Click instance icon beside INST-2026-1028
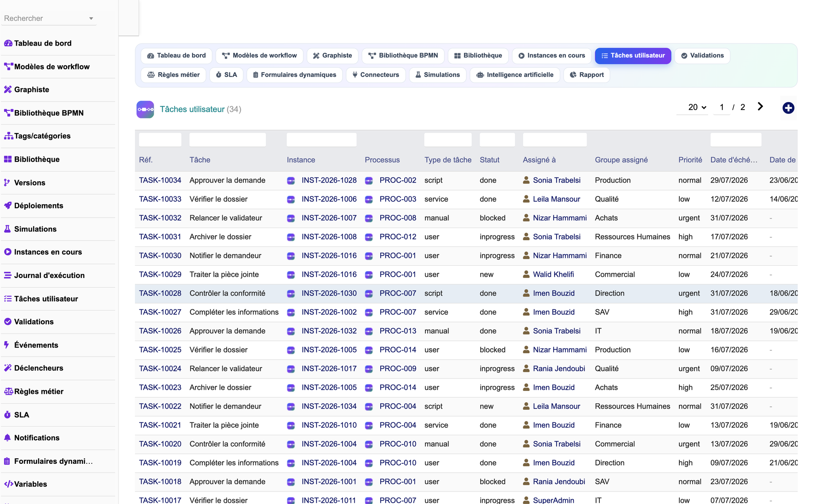 click(x=291, y=181)
